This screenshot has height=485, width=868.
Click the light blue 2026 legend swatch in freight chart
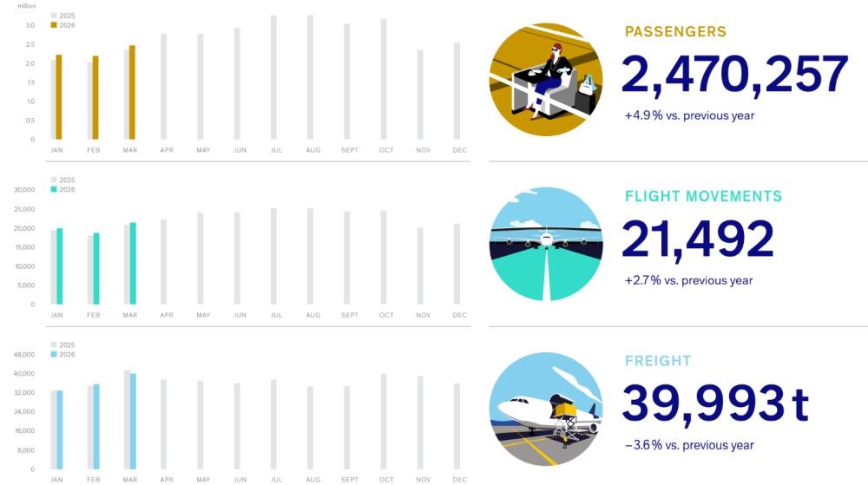pos(54,354)
